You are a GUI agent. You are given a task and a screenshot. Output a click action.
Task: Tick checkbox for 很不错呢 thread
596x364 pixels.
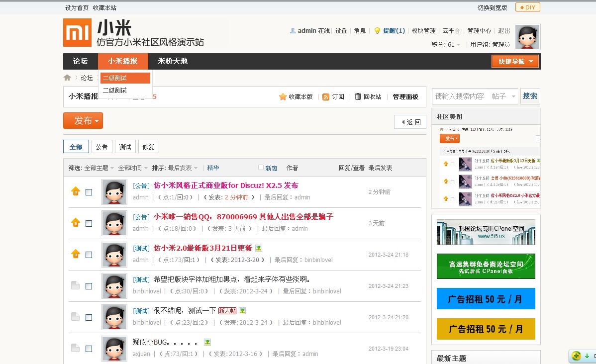[x=89, y=317]
